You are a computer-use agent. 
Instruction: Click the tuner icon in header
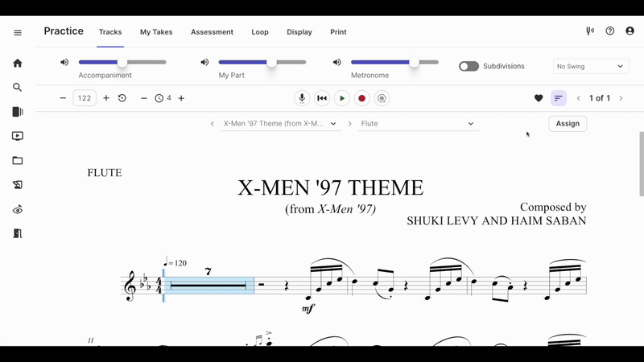click(x=590, y=31)
